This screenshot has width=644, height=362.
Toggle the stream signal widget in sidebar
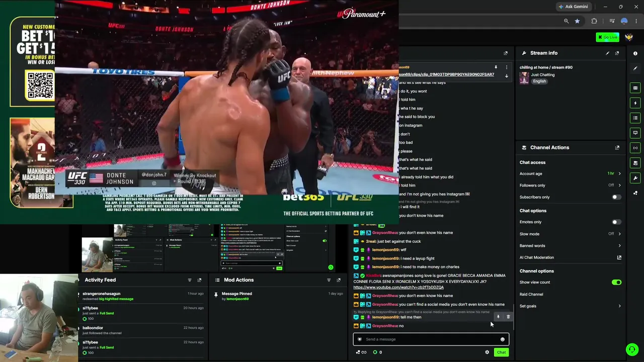pyautogui.click(x=635, y=148)
